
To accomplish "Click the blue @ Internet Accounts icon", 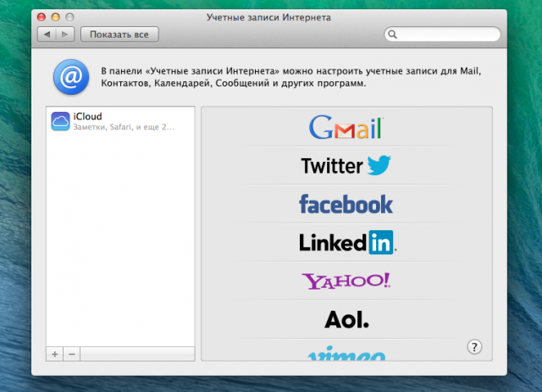I will coord(71,77).
